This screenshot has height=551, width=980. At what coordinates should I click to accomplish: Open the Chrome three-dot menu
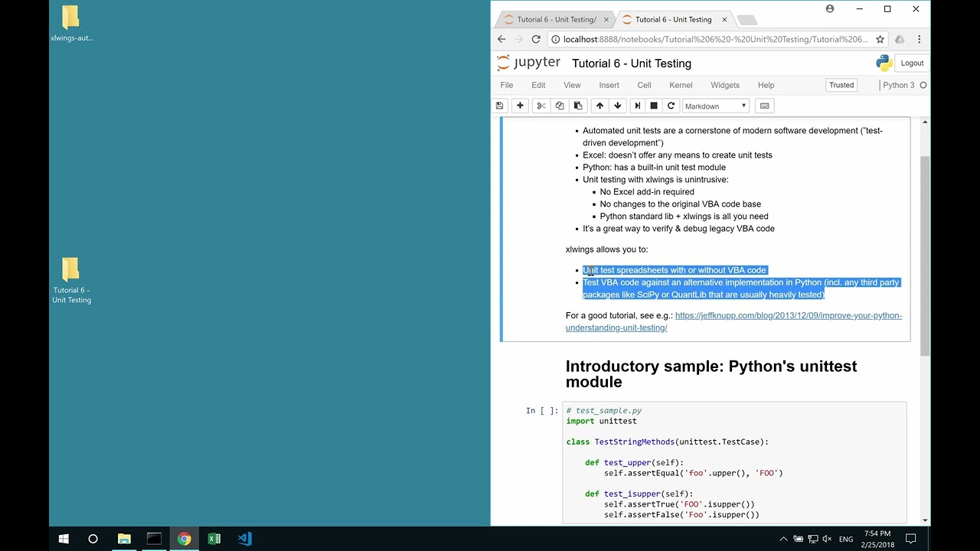click(x=919, y=39)
